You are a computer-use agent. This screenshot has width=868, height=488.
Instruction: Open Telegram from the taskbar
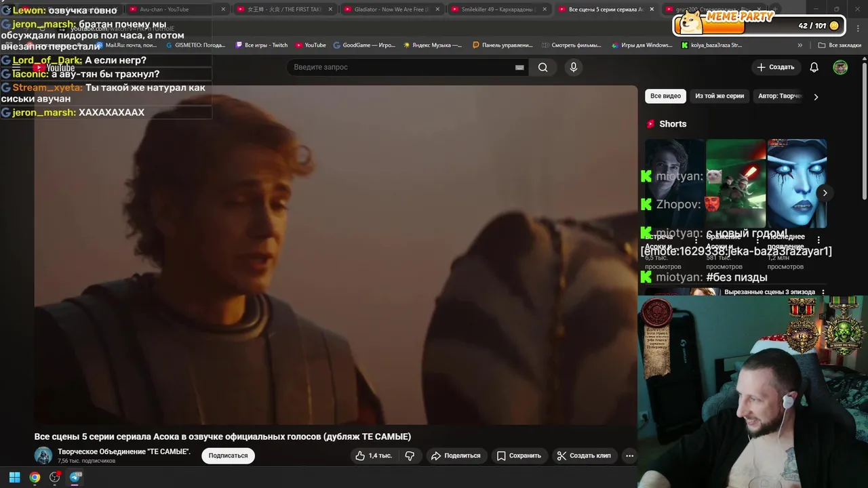click(75, 477)
